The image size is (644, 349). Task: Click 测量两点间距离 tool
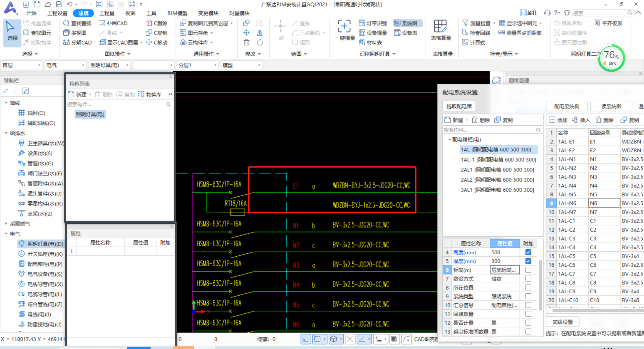pos(520,33)
